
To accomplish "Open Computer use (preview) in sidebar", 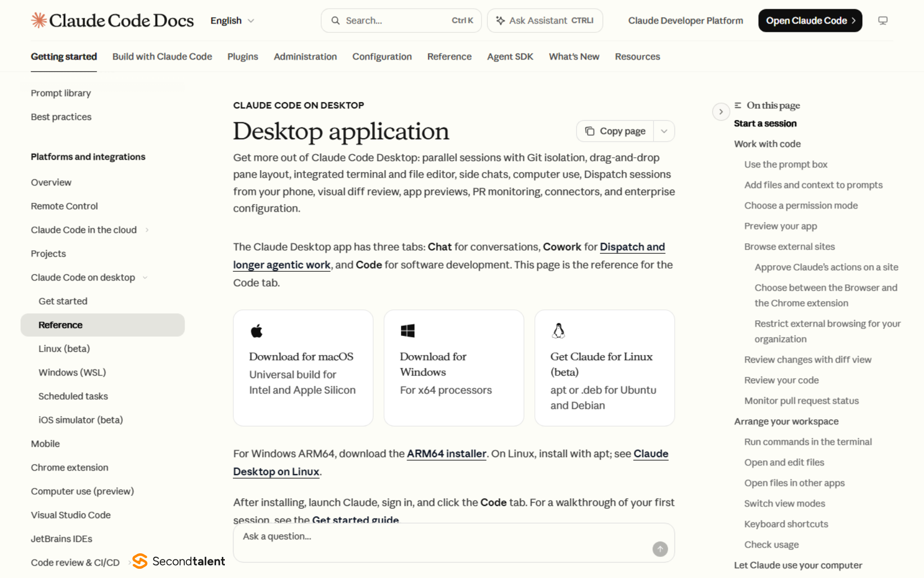I will point(82,491).
